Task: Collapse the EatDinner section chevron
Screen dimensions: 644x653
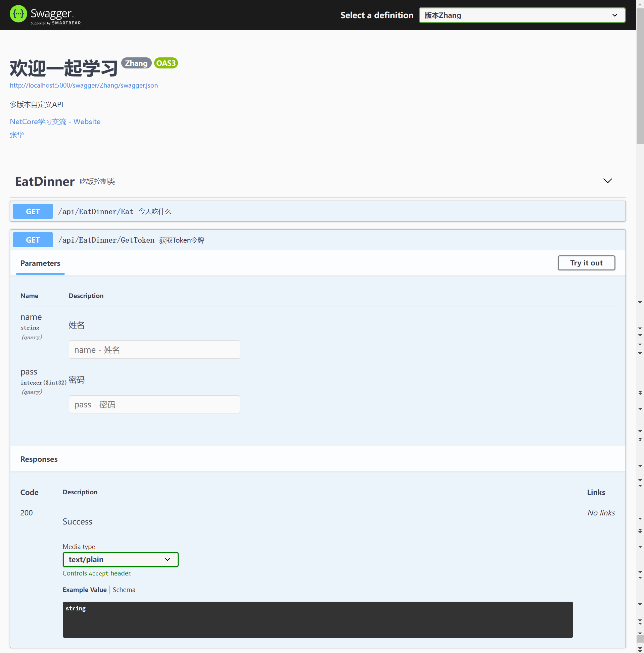Action: (607, 181)
